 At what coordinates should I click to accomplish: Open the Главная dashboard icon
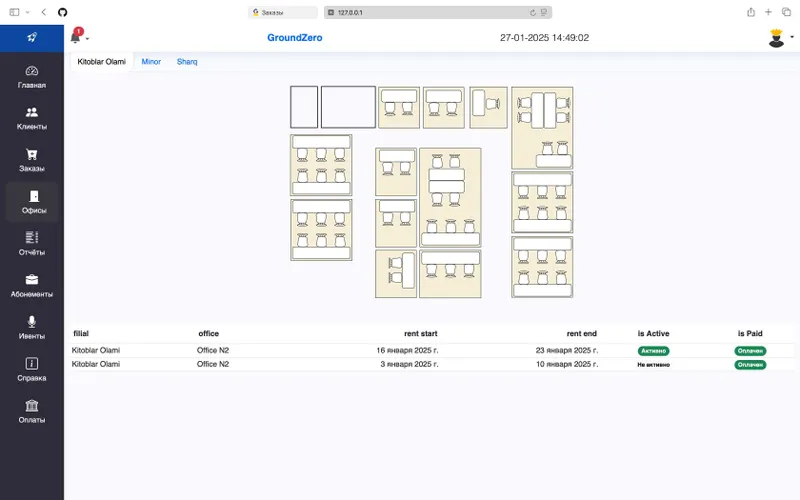(32, 71)
